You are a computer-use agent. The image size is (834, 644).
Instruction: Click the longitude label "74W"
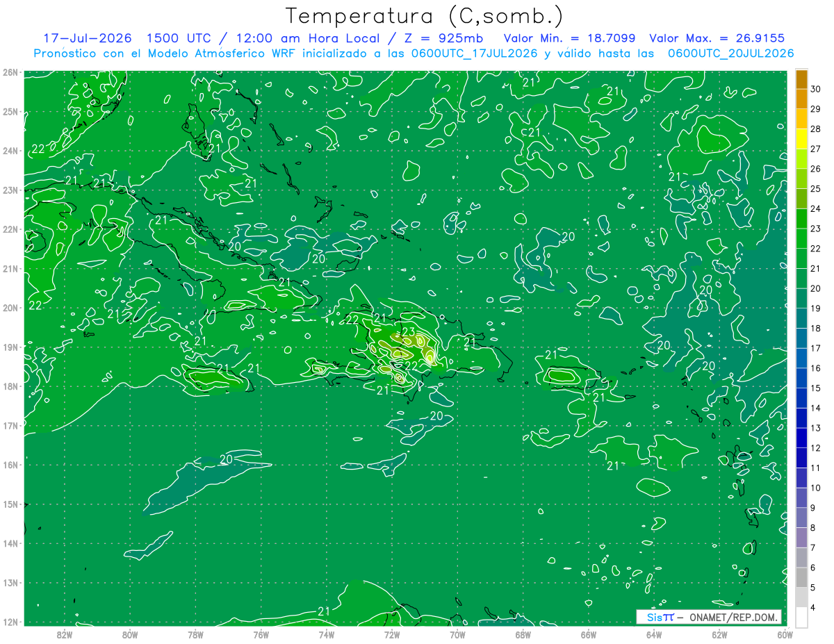pos(327,634)
